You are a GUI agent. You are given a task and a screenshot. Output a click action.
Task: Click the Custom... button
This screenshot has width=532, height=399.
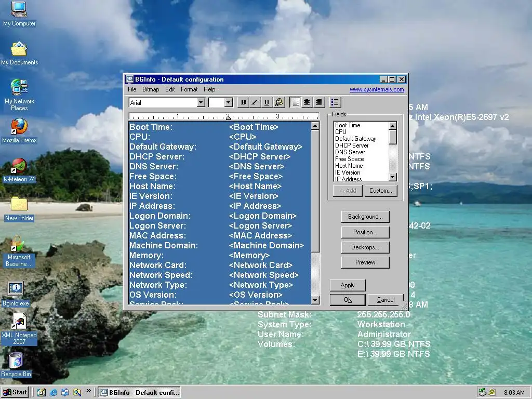(381, 191)
